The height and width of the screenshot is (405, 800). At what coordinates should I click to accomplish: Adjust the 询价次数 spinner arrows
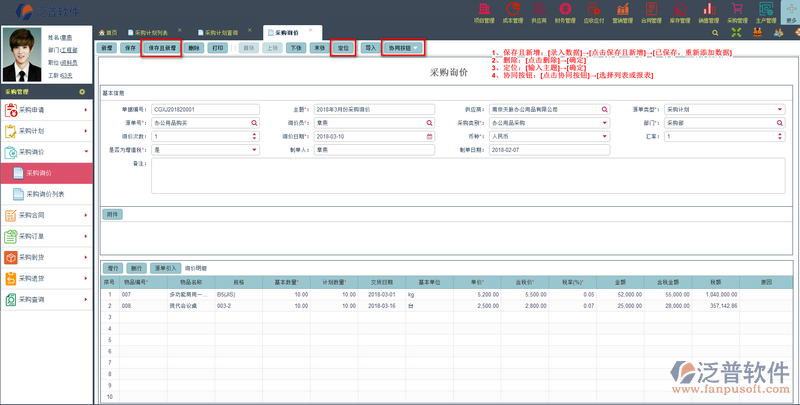[254, 136]
